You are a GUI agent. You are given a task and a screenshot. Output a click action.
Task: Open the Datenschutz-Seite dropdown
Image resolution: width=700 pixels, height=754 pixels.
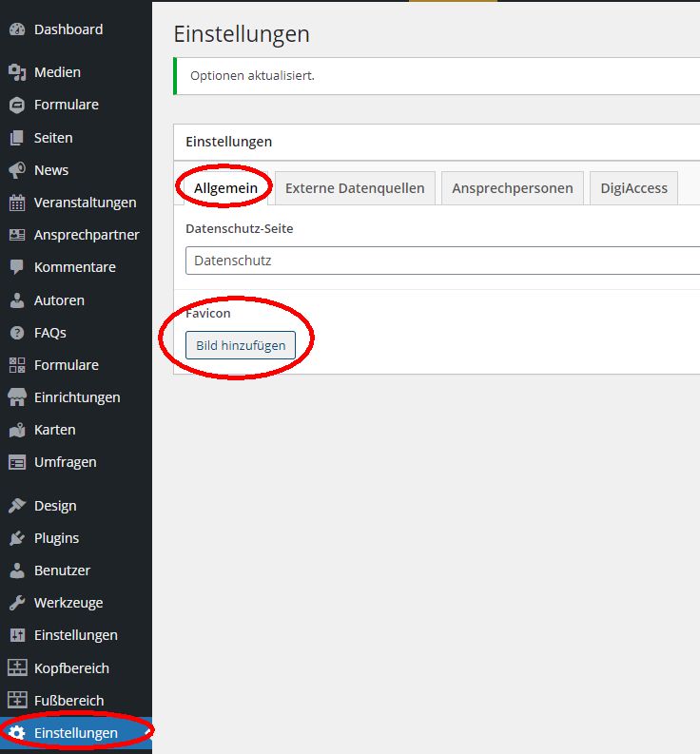tap(442, 261)
